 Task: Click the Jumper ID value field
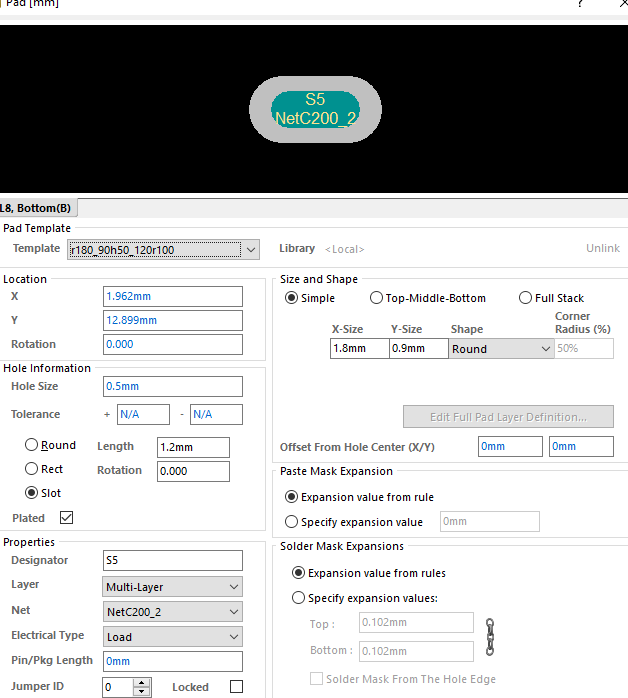pyautogui.click(x=118, y=687)
